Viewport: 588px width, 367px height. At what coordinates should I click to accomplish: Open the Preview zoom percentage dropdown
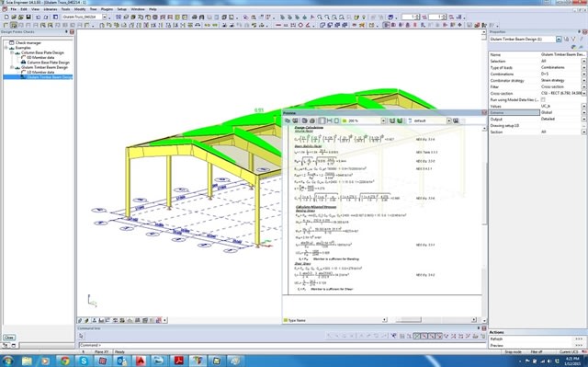(x=383, y=120)
